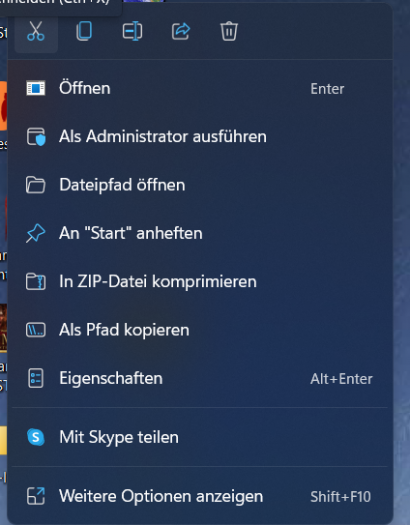This screenshot has width=410, height=525.
Task: Click the Copy icon in top row
Action: point(84,31)
